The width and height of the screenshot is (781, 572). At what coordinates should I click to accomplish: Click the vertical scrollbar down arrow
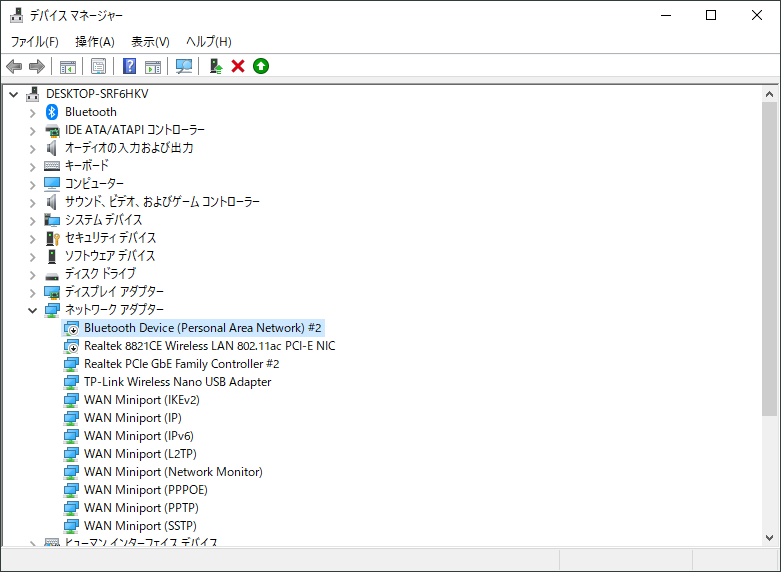[x=769, y=537]
